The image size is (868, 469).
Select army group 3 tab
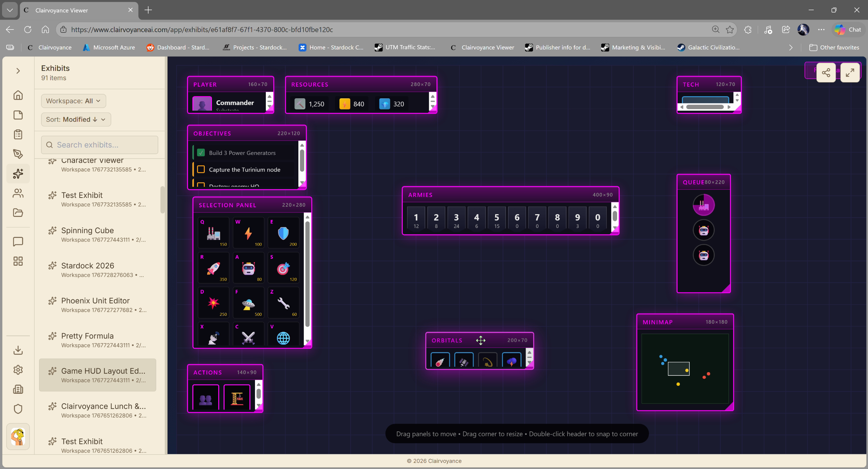tap(456, 220)
